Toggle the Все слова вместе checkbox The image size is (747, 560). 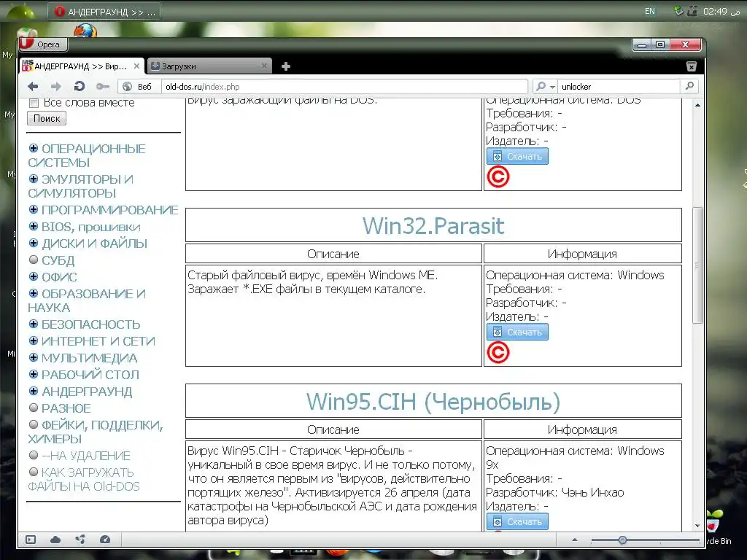[34, 103]
